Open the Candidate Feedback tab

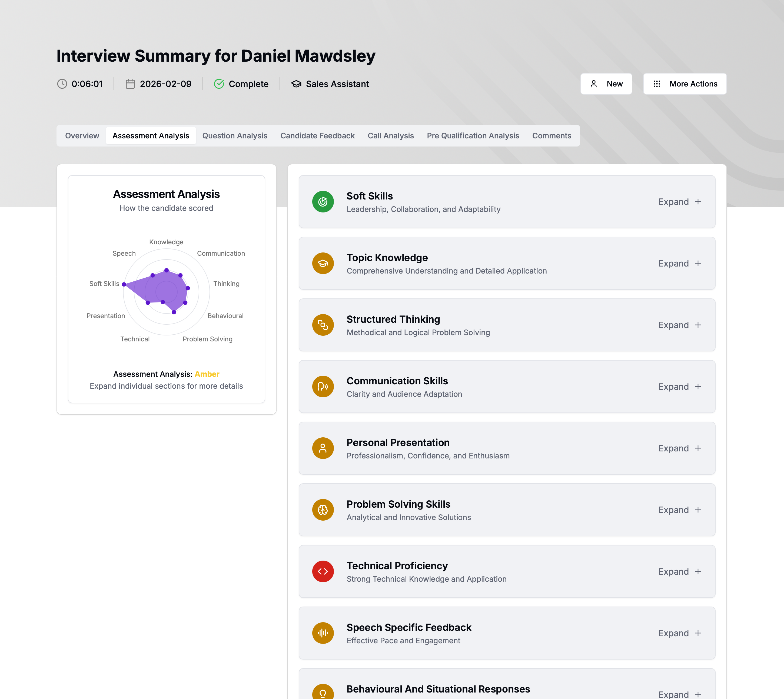coord(317,136)
